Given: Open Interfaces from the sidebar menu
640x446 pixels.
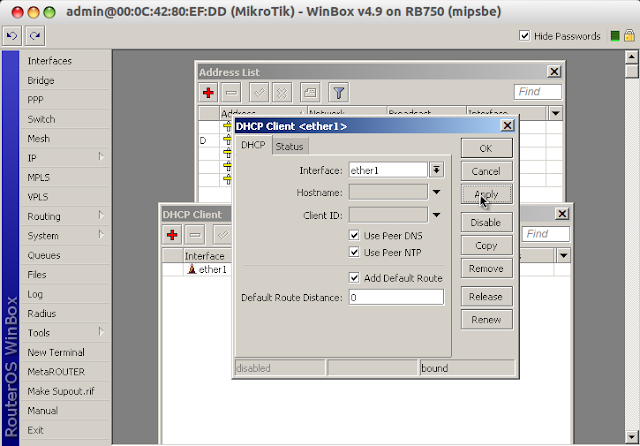Looking at the screenshot, I should click(x=65, y=61).
